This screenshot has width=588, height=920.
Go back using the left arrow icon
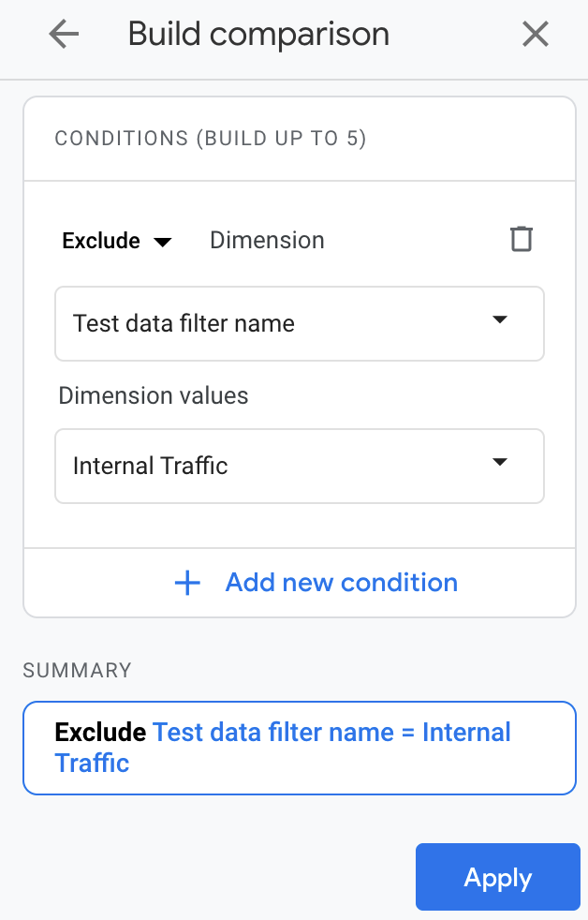pyautogui.click(x=64, y=34)
